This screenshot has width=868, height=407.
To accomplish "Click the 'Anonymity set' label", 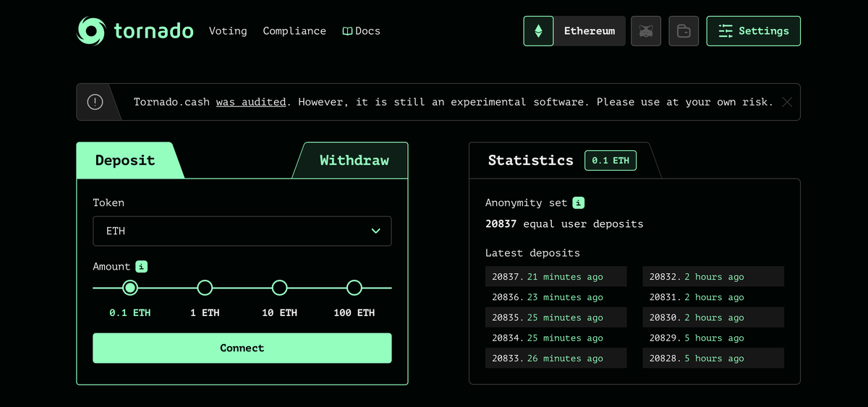I will (527, 203).
